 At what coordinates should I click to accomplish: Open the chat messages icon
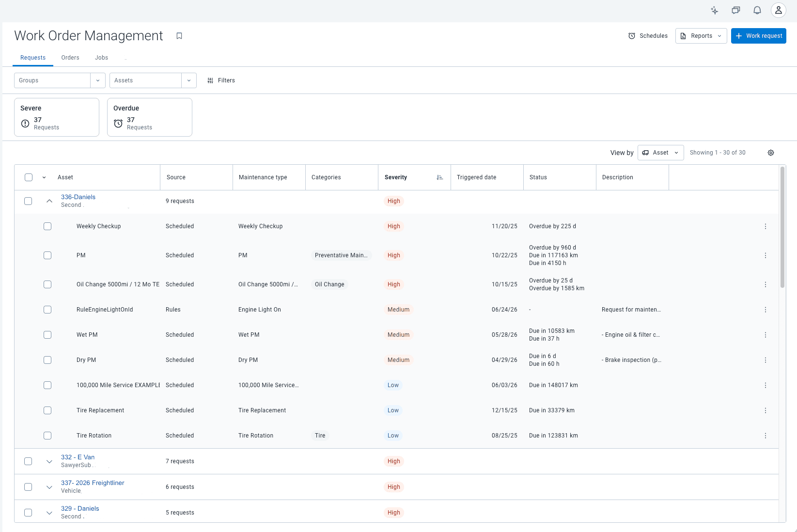point(735,10)
